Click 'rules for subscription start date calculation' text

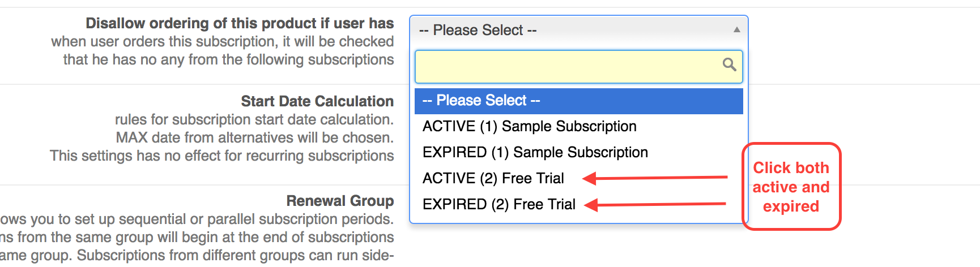tap(254, 119)
